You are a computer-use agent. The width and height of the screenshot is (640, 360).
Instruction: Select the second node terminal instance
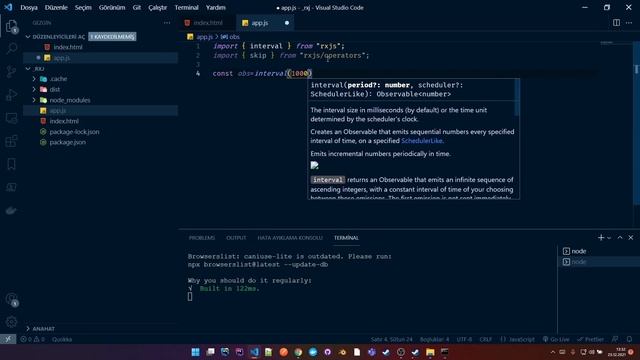598,262
